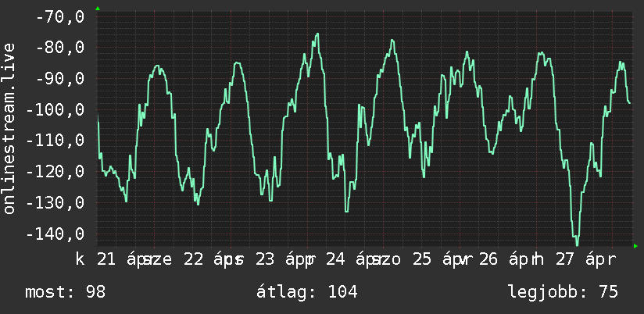
Task: Click the green arrow atop the Y axis
Action: point(98,9)
